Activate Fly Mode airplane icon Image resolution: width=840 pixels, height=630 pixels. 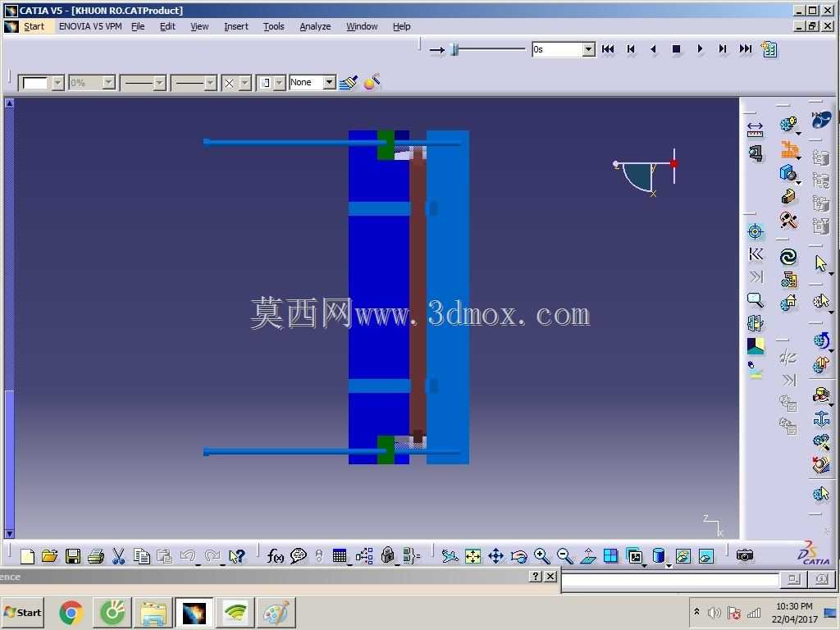pyautogui.click(x=450, y=556)
